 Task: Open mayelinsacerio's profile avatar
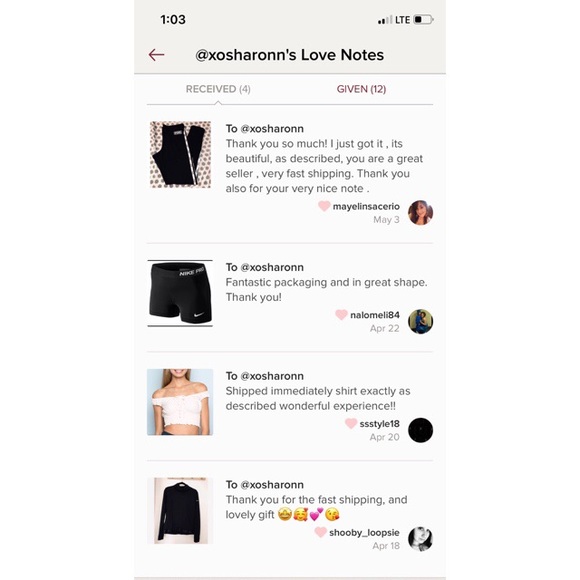tap(420, 213)
